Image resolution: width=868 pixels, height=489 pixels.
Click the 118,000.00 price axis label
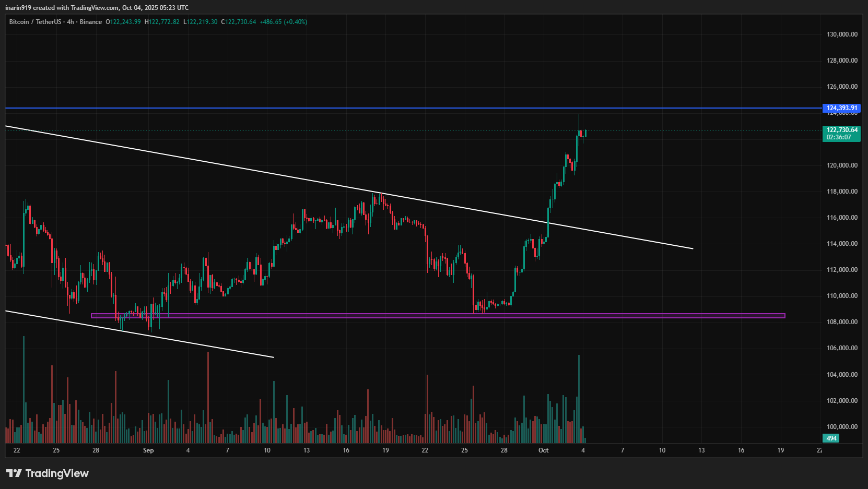coord(842,192)
